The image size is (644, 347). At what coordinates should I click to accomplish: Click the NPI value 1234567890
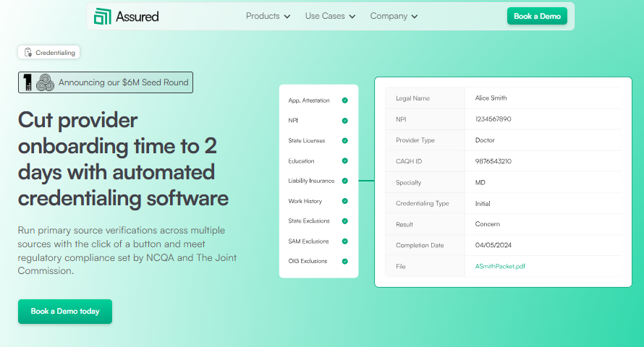tap(493, 119)
